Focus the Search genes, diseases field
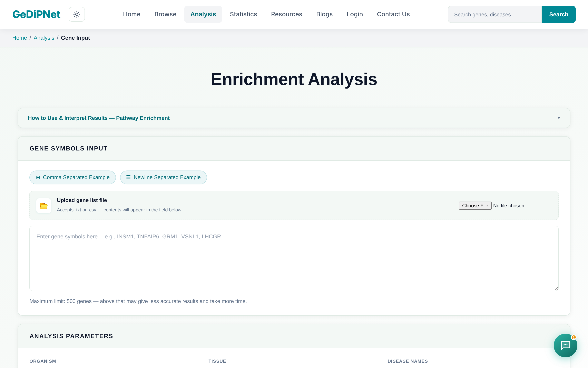 495,14
